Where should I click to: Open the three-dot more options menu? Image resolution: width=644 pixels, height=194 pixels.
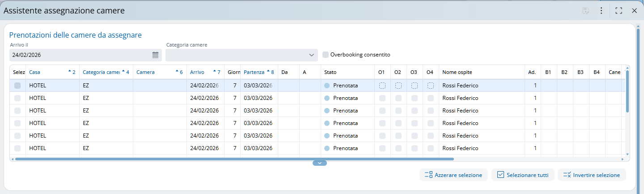[x=602, y=11]
